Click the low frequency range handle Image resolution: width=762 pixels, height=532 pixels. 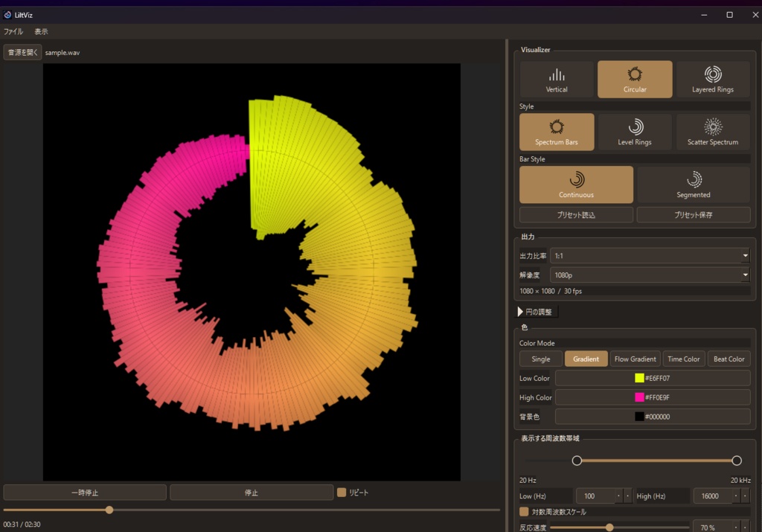click(577, 461)
